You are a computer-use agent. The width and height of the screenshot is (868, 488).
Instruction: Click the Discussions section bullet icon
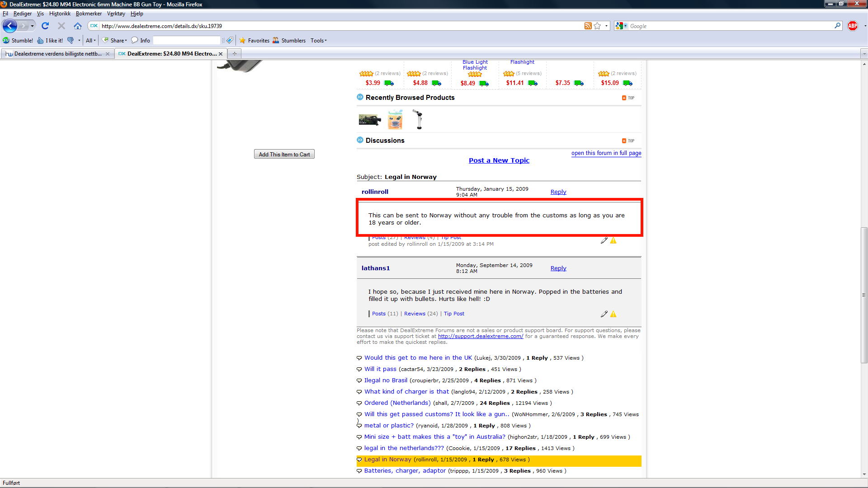coord(360,140)
